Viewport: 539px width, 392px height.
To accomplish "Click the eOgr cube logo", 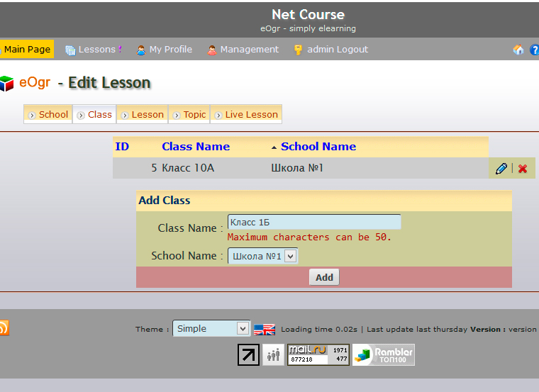I will 6,84.
